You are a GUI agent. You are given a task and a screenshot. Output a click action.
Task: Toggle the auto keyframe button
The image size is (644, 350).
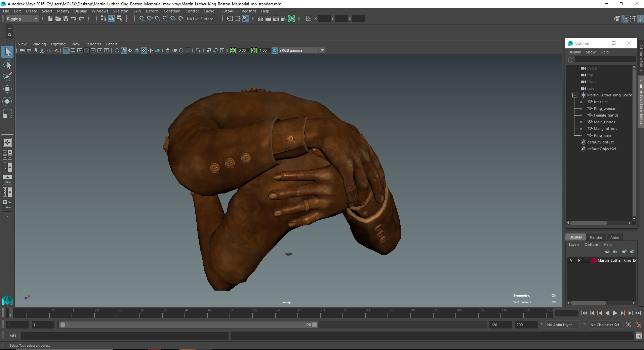tap(628, 325)
